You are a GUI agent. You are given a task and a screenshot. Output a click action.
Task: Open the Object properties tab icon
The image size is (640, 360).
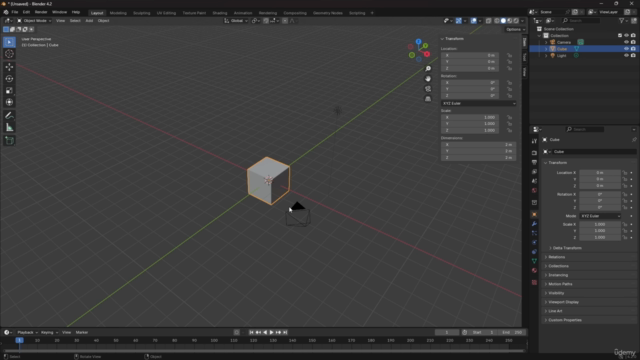(x=534, y=214)
